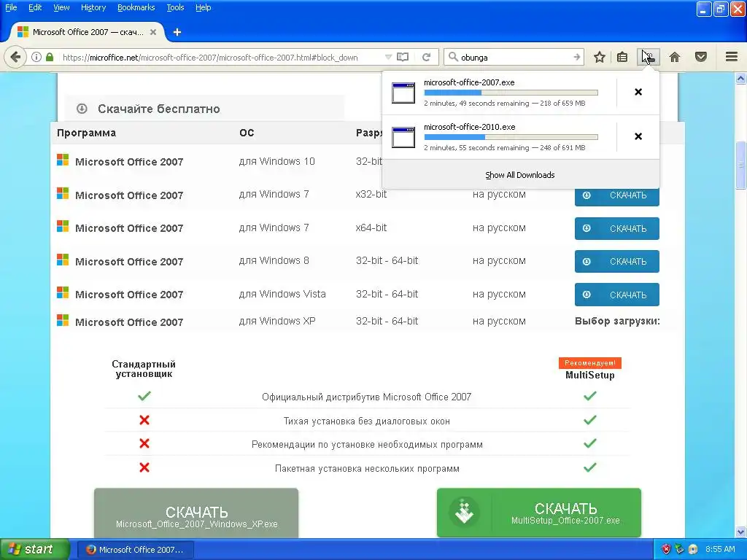The image size is (747, 560).
Task: Click the microsoft-office-2007.exe file icon
Action: click(x=403, y=93)
